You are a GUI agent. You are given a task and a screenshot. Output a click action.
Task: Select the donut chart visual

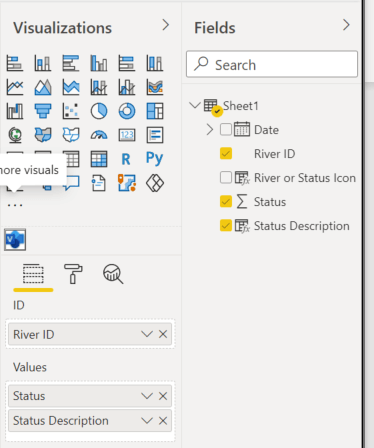127,111
